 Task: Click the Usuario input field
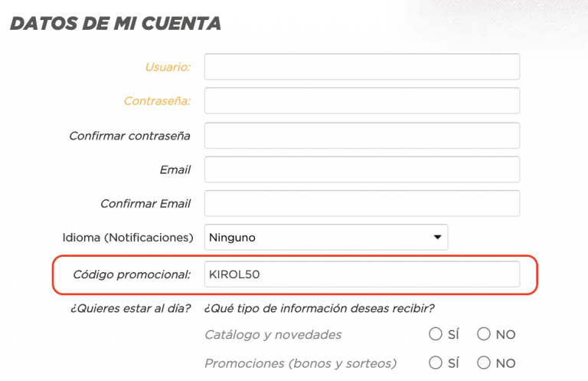coord(362,67)
